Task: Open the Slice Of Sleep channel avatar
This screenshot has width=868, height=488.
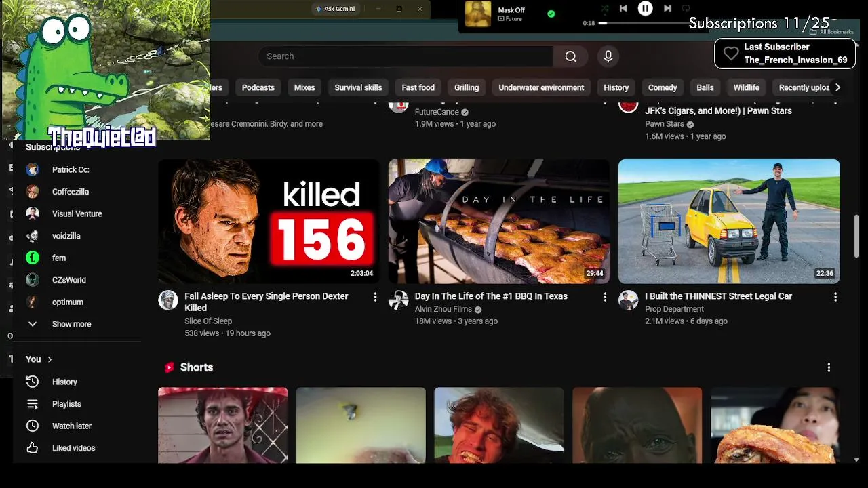Action: 168,300
